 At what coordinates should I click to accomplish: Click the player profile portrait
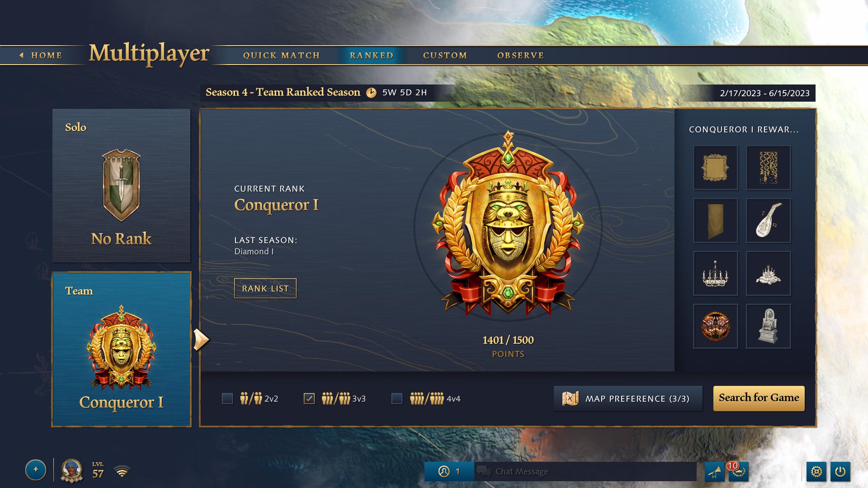click(x=71, y=471)
